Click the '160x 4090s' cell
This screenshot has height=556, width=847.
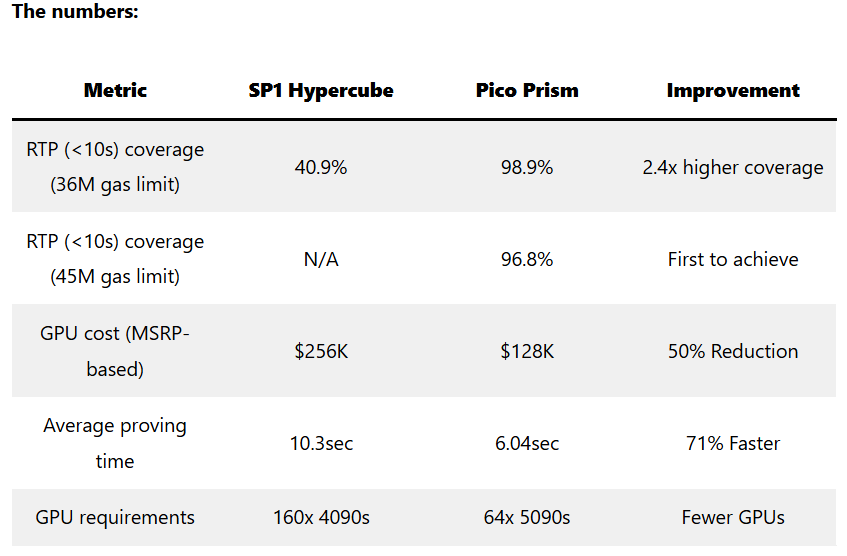pyautogui.click(x=321, y=517)
